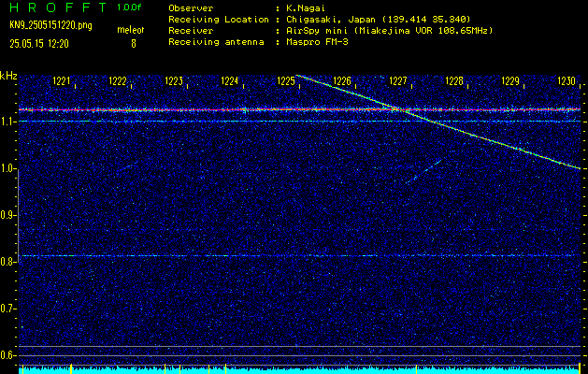
Task: Click the 0.8 frequency axis label
Action: tap(7, 262)
